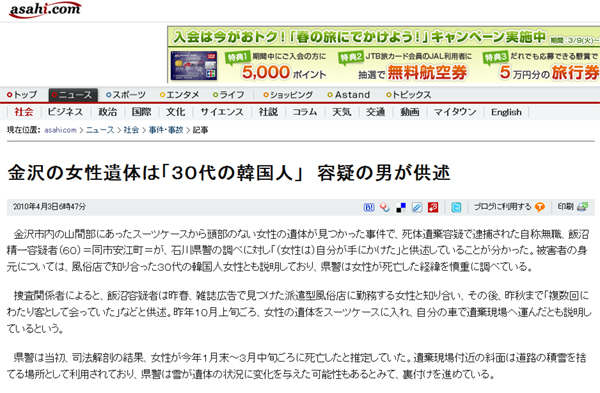Viewport: 600px width, 393px height.
Task: Click the 印刷 print link
Action: point(565,207)
